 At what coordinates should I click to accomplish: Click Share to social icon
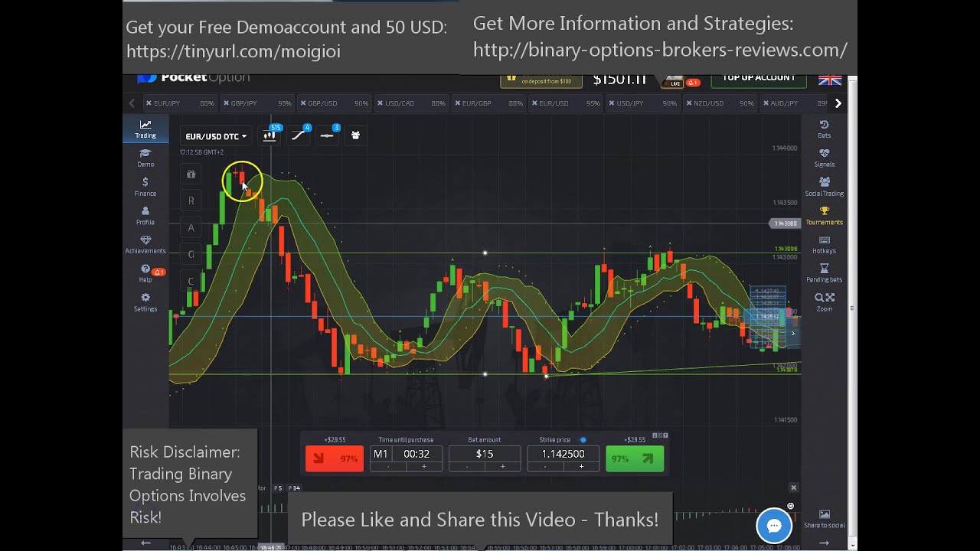click(824, 519)
